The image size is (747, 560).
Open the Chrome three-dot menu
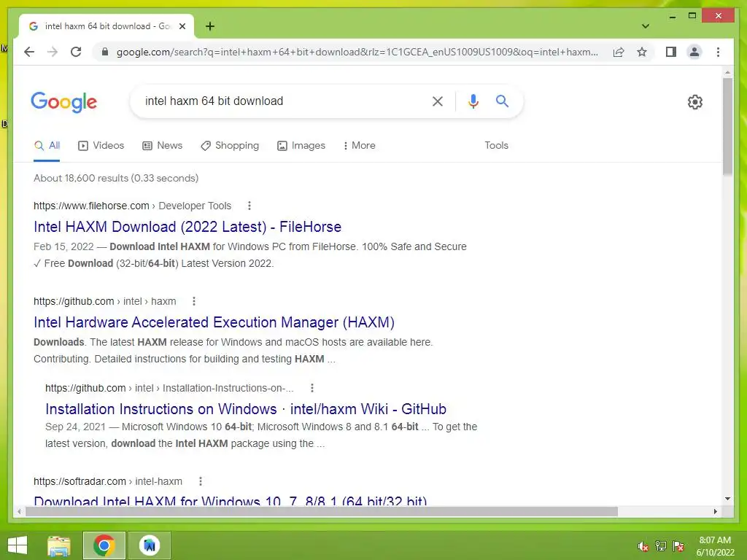pos(718,52)
